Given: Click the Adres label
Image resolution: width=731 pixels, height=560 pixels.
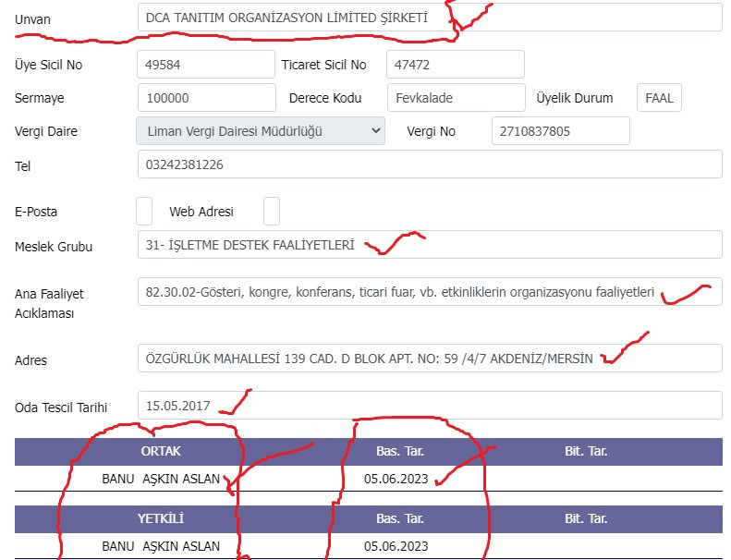Looking at the screenshot, I should (x=30, y=360).
